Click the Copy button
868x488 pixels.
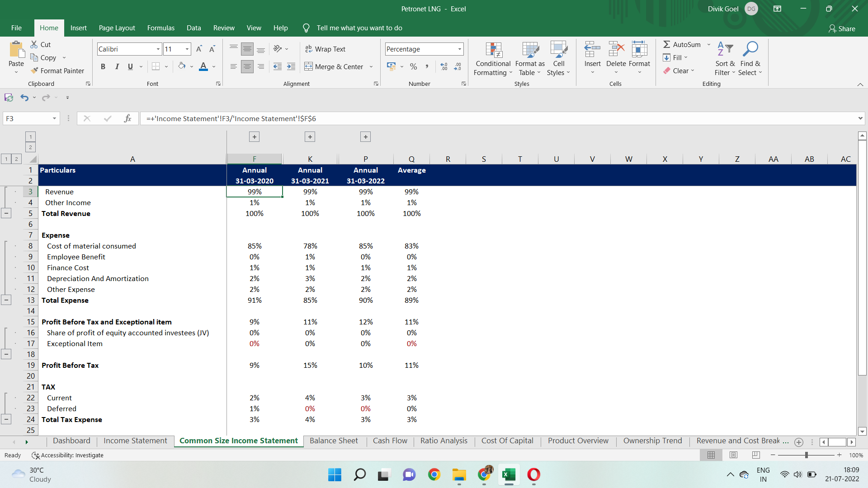click(43, 57)
